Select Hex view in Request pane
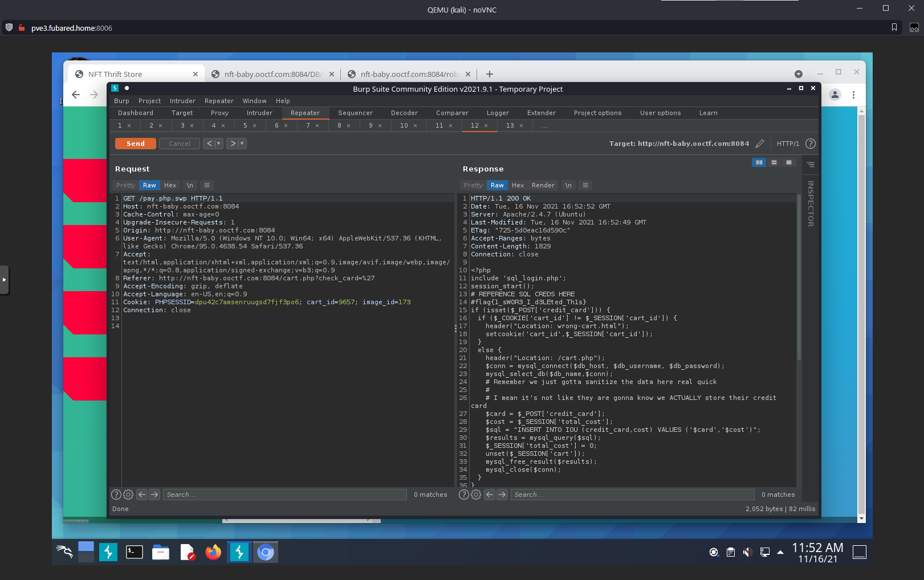This screenshot has width=924, height=580. 170,185
